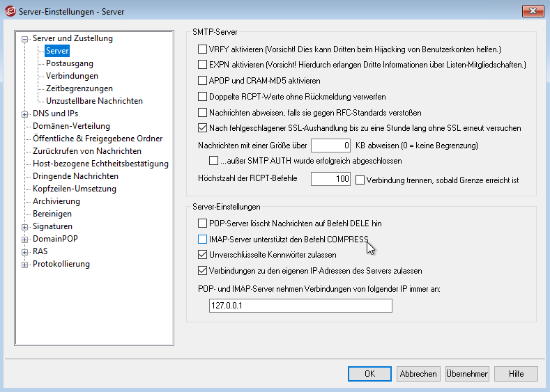Enable the VRFY aktivieren checkbox
Image resolution: width=550 pixels, height=392 pixels.
click(203, 49)
